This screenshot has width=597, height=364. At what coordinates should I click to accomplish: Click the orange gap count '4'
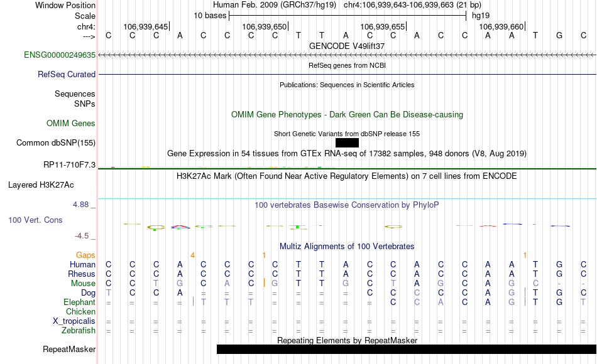pos(193,255)
